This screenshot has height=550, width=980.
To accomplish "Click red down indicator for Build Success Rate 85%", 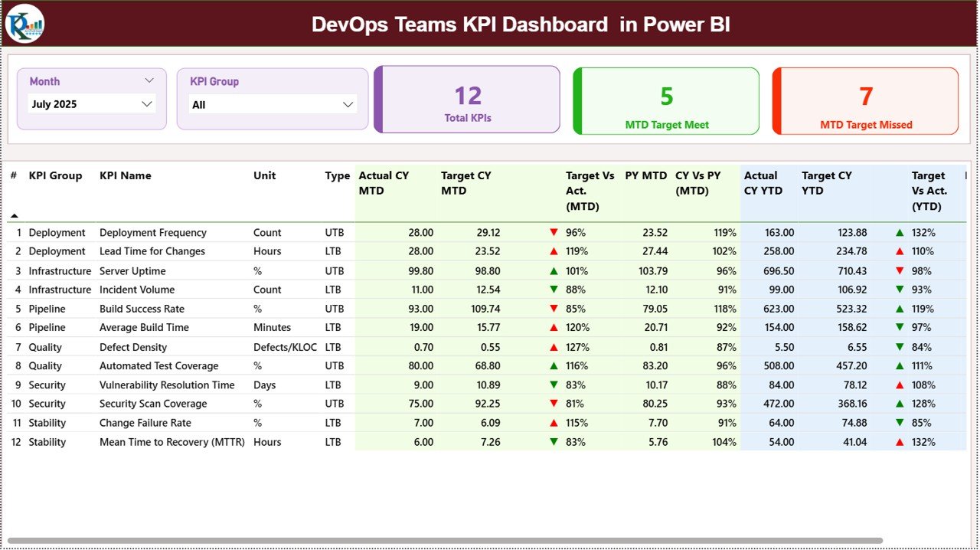I will coord(553,308).
